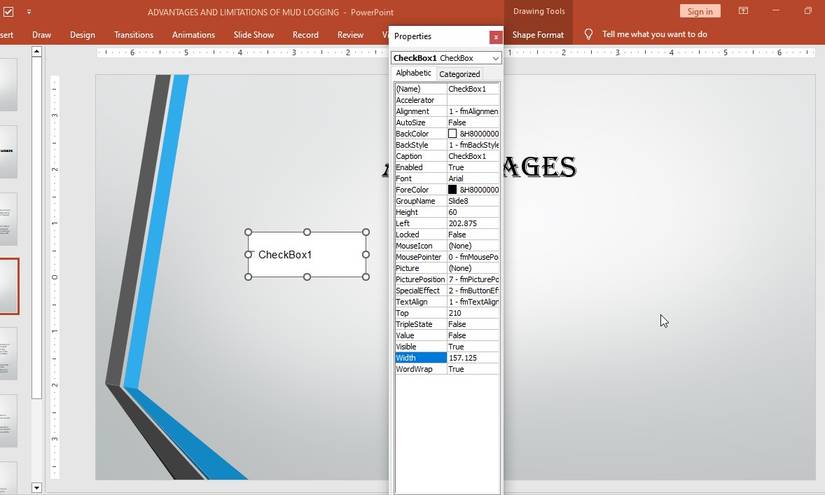The height and width of the screenshot is (495, 825).
Task: Edit the Left value 202.875
Action: click(x=473, y=224)
